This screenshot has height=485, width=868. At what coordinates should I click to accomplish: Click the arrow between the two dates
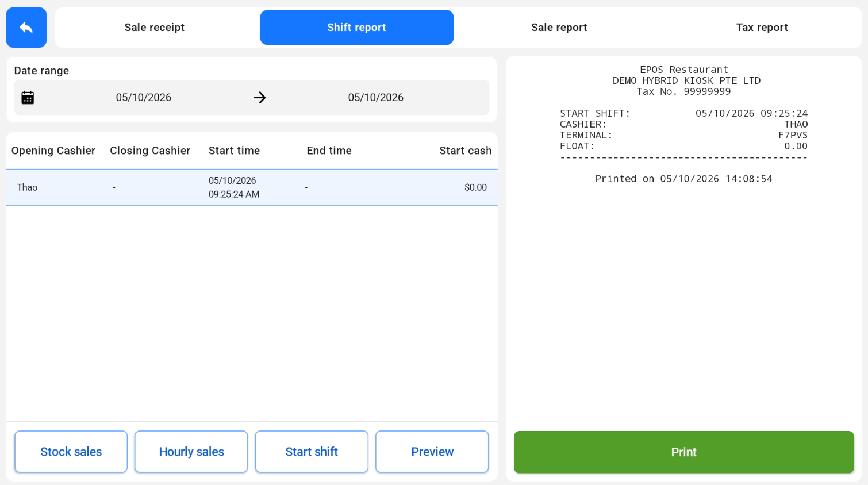tap(260, 98)
